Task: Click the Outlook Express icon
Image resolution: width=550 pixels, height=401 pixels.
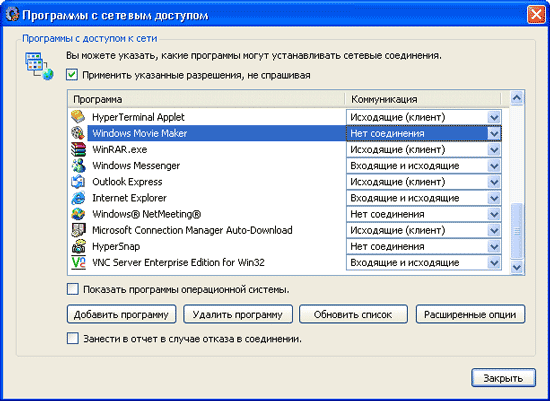Action: tap(78, 181)
